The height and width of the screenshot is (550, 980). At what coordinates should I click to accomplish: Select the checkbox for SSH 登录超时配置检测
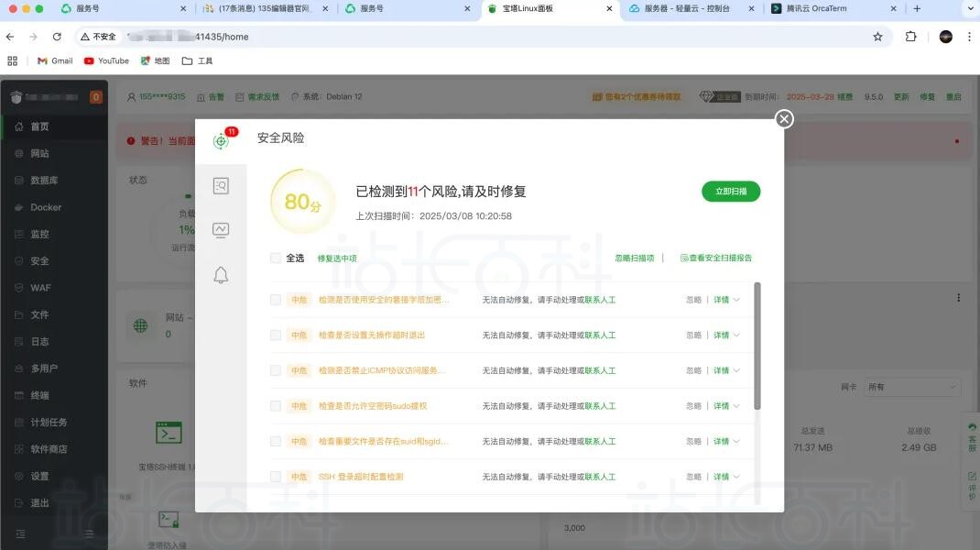(276, 477)
